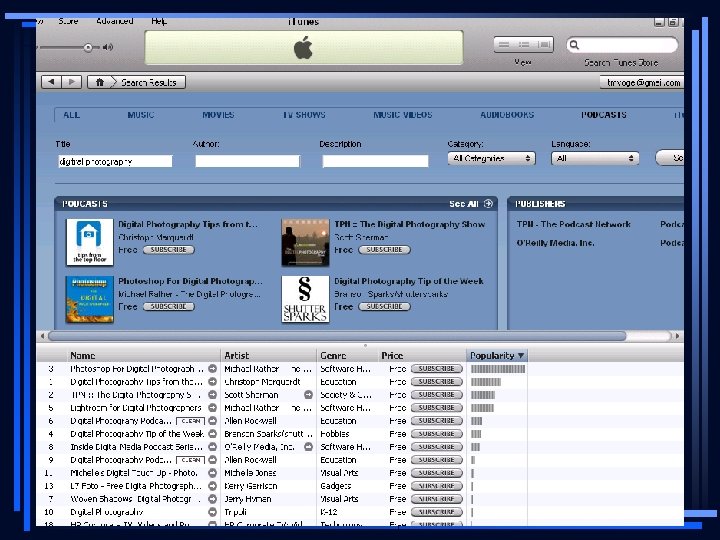The width and height of the screenshot is (720, 540).
Task: Focus the Search iTunes Store box
Action: coord(622,45)
